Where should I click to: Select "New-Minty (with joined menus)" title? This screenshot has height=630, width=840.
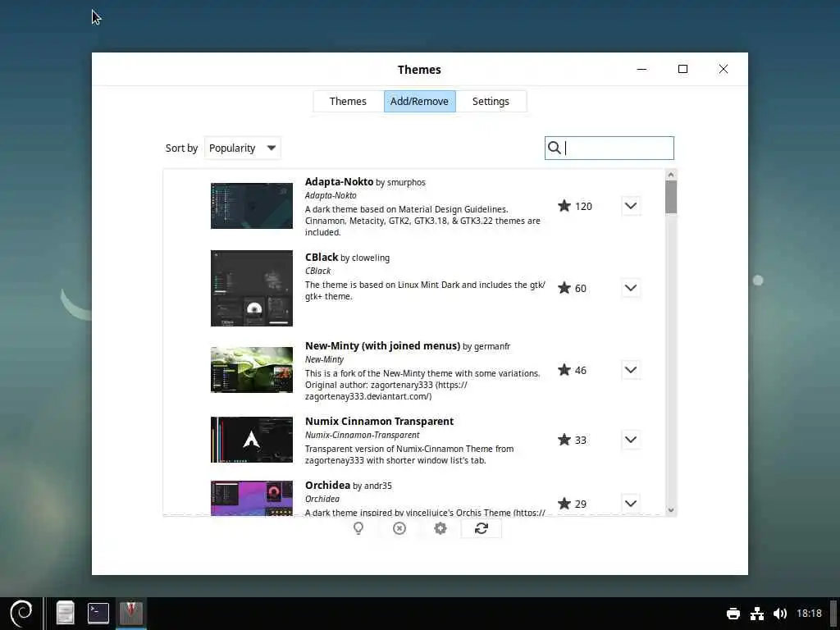click(x=382, y=346)
